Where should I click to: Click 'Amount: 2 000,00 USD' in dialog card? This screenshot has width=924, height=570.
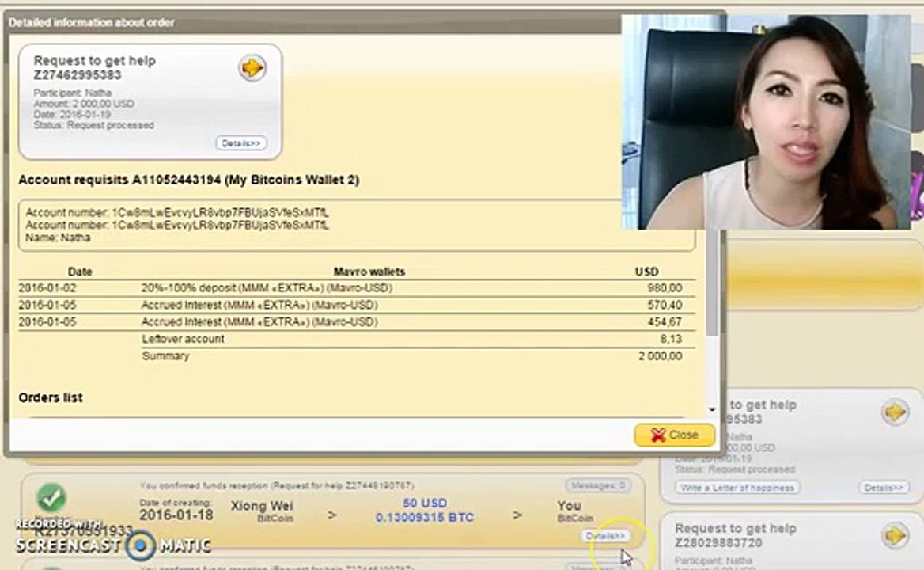[x=84, y=104]
